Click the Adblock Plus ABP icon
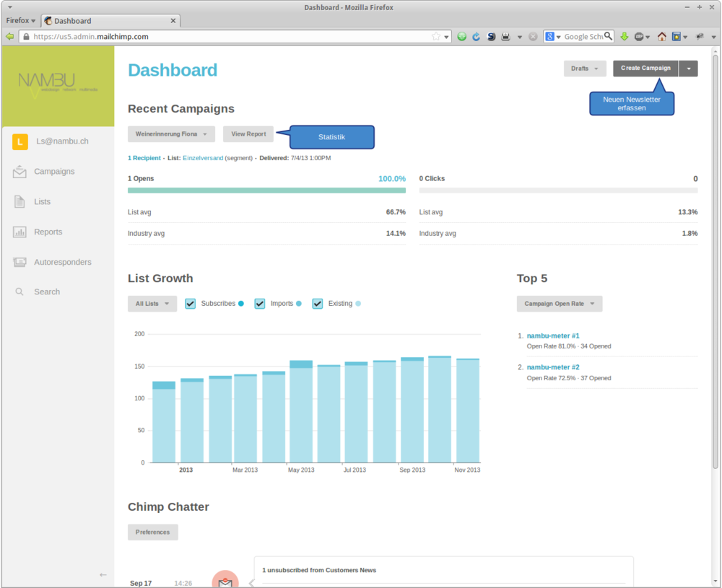The width and height of the screenshot is (722, 588). pyautogui.click(x=639, y=36)
